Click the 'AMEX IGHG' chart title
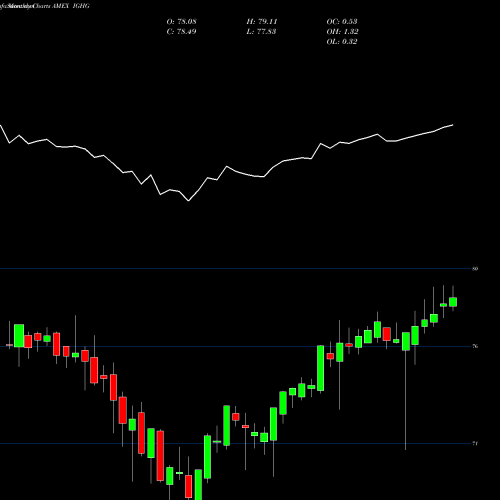Viewport: 500px width, 500px height. tap(71, 6)
